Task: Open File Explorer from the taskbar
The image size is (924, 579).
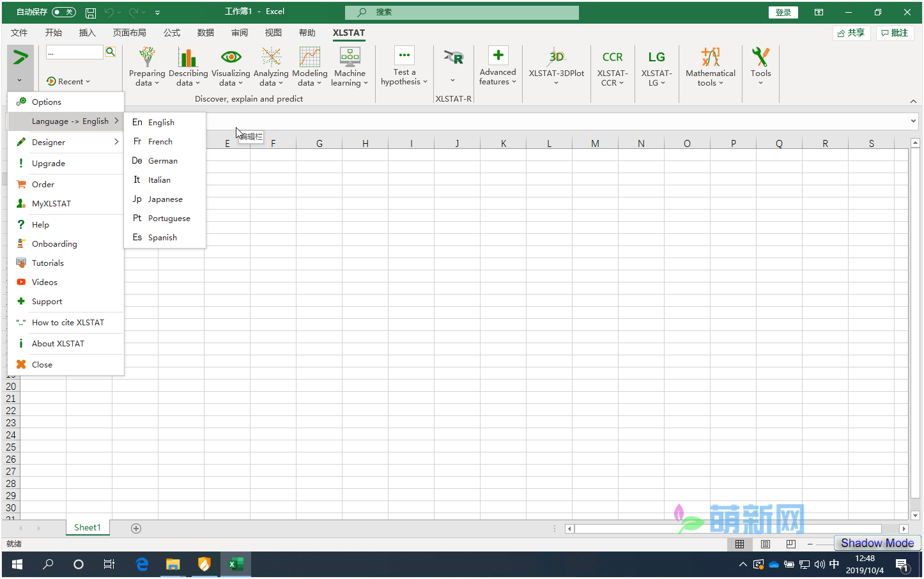Action: (173, 564)
